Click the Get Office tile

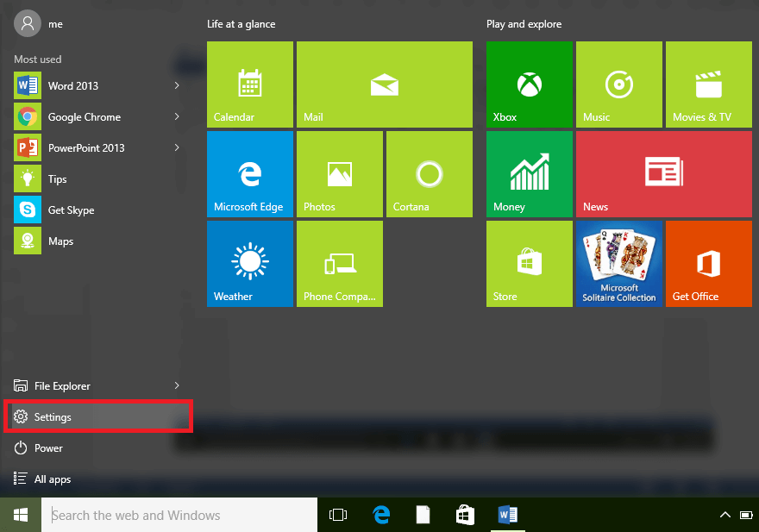click(x=708, y=263)
